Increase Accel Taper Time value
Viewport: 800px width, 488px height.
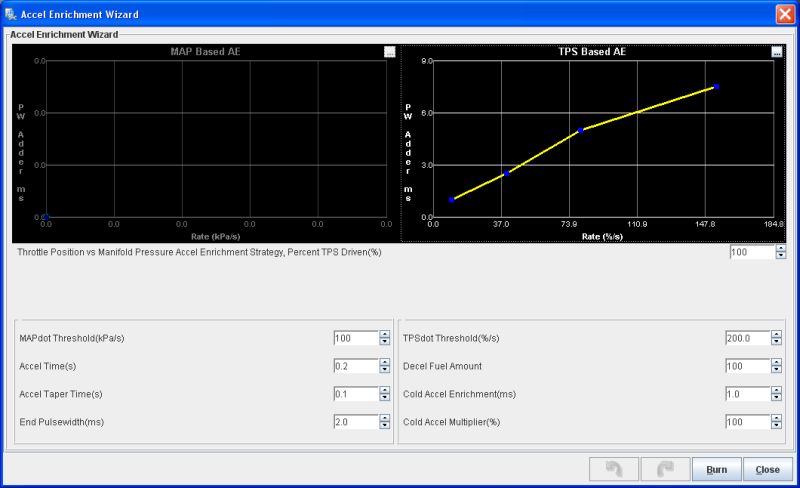384,390
